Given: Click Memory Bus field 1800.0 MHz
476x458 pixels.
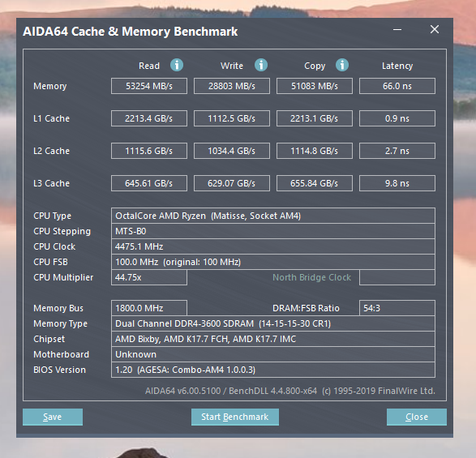Looking at the screenshot, I should coord(149,308).
